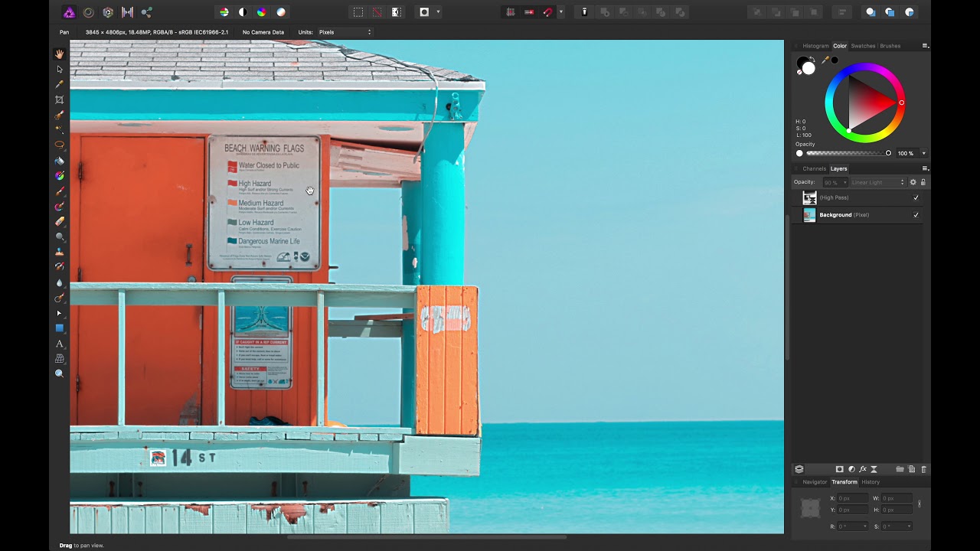This screenshot has width=980, height=551.
Task: Pick the color picker eyedropper in Color panel
Action: (825, 60)
